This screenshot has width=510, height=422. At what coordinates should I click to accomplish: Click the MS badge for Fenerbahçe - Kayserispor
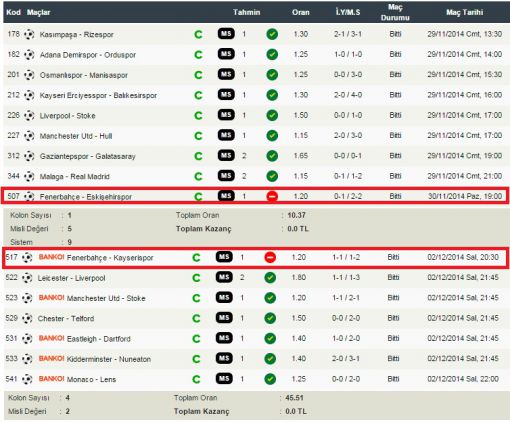224,257
